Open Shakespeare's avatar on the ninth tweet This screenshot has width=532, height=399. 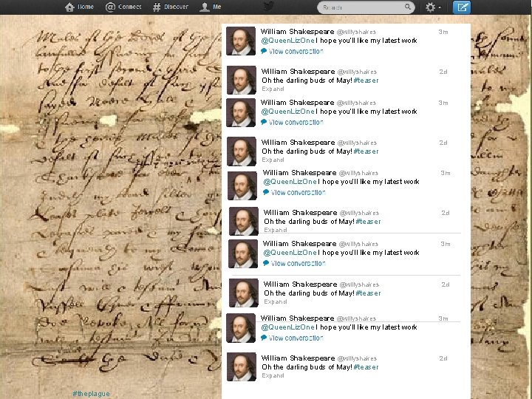pyautogui.click(x=241, y=328)
